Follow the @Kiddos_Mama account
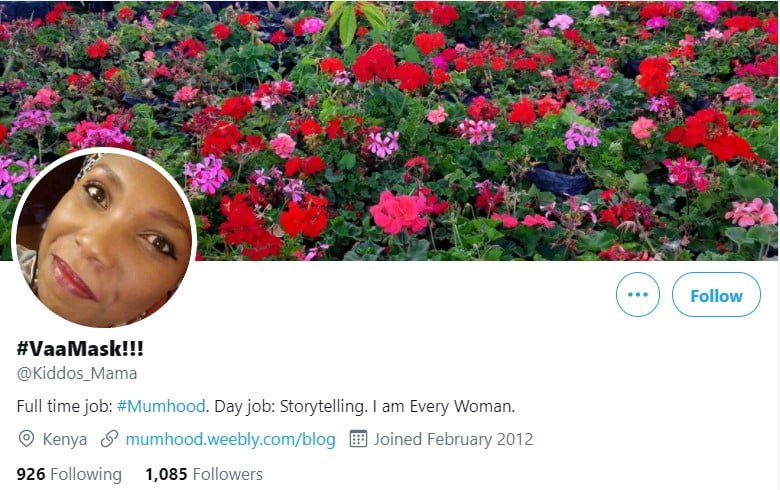Viewport: 780px width, 490px height. 716,294
